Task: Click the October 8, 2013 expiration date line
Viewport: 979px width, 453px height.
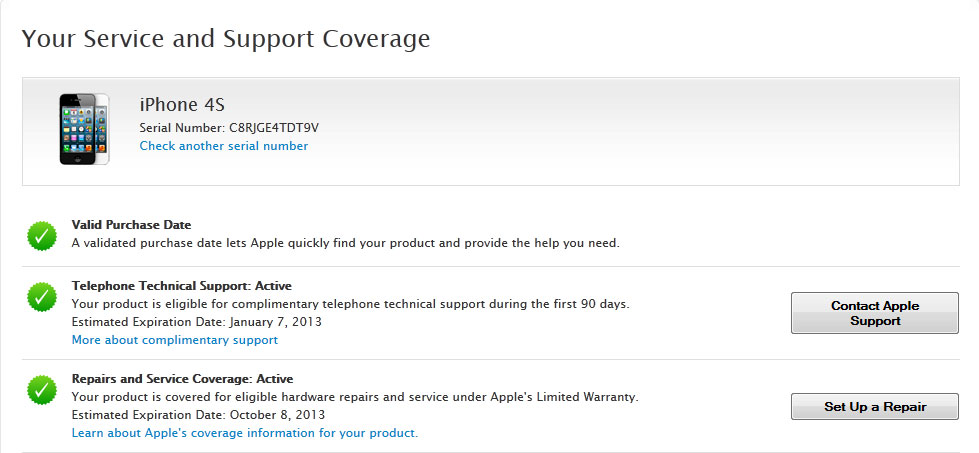Action: pos(198,415)
